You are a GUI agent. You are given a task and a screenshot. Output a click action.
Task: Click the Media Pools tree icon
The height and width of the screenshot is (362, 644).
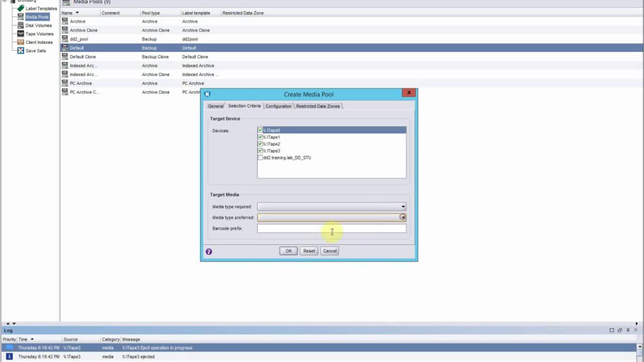click(21, 17)
